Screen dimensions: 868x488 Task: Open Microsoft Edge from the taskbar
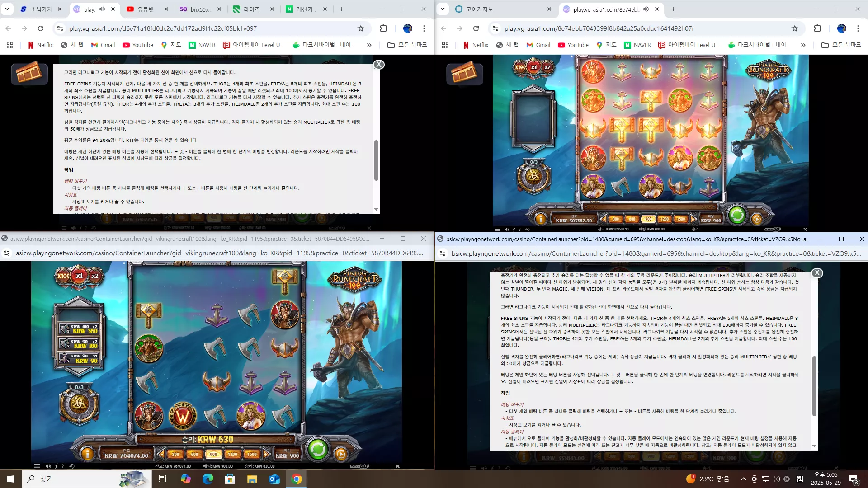[208, 479]
